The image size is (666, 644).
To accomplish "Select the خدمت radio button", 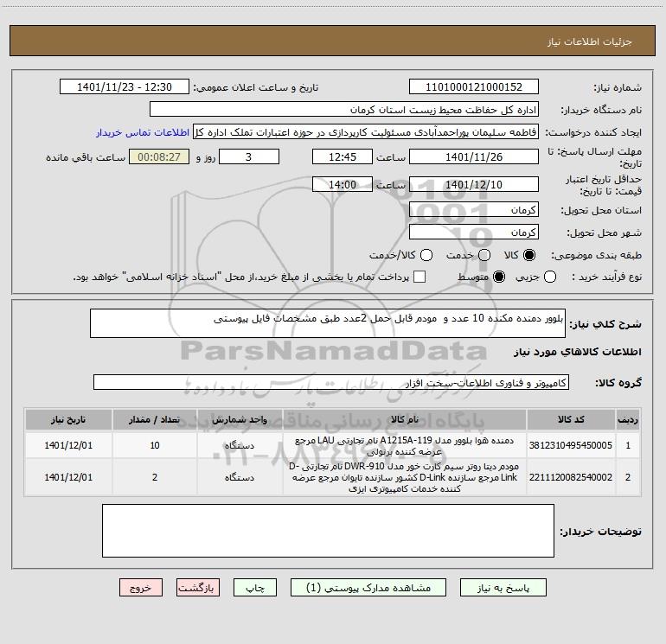I will coord(484,255).
